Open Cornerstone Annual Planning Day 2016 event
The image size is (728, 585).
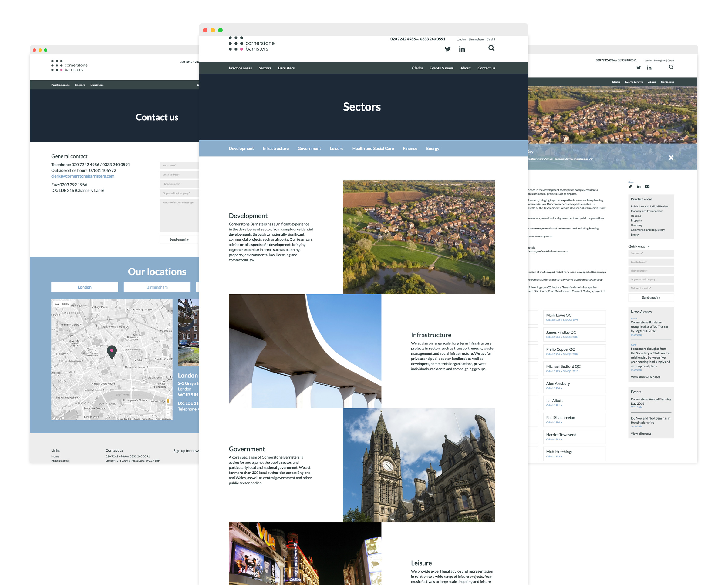click(651, 401)
